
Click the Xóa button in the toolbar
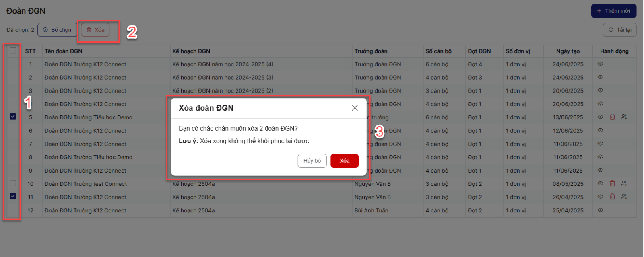pos(95,30)
